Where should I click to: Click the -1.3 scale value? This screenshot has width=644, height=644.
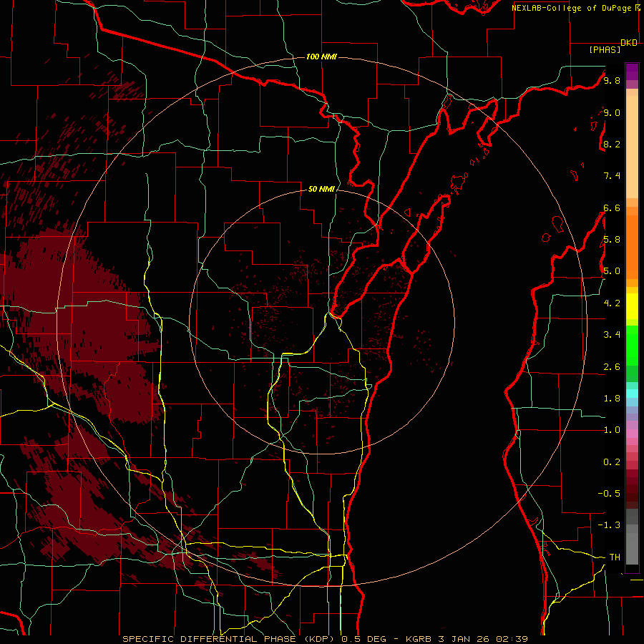pyautogui.click(x=609, y=525)
